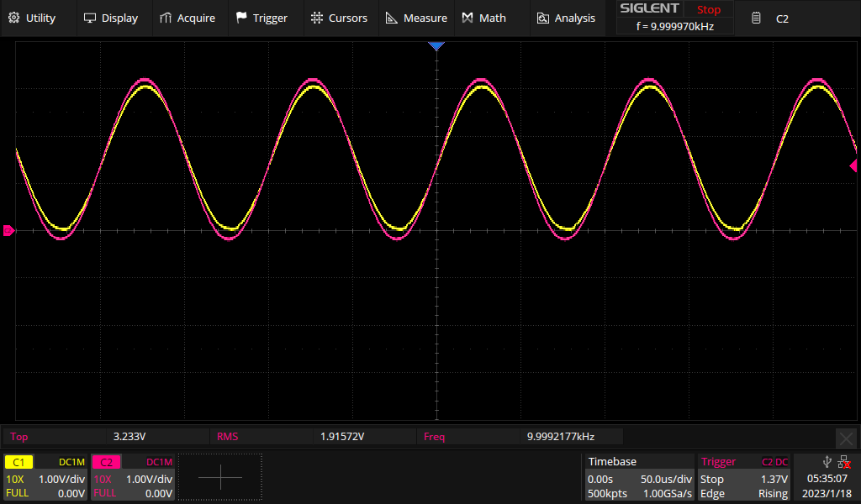This screenshot has height=504, width=861.
Task: Click C1 probe attenuation 10X
Action: (15, 479)
